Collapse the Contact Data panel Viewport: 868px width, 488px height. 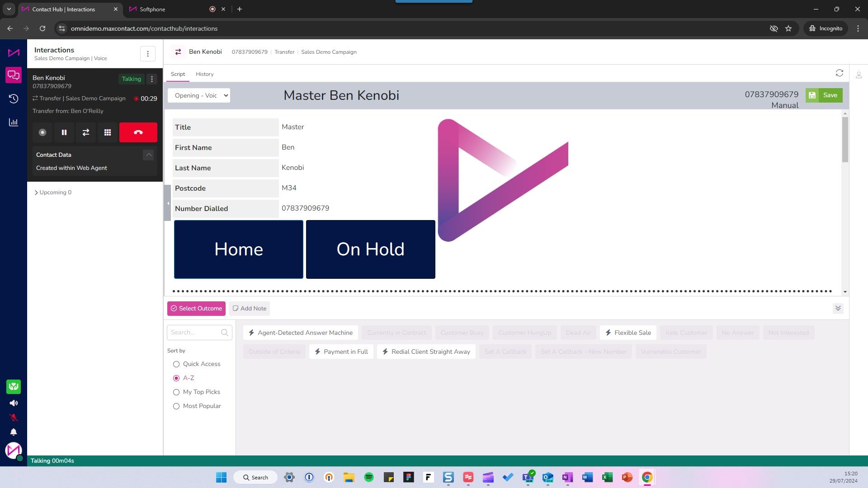[x=148, y=155]
